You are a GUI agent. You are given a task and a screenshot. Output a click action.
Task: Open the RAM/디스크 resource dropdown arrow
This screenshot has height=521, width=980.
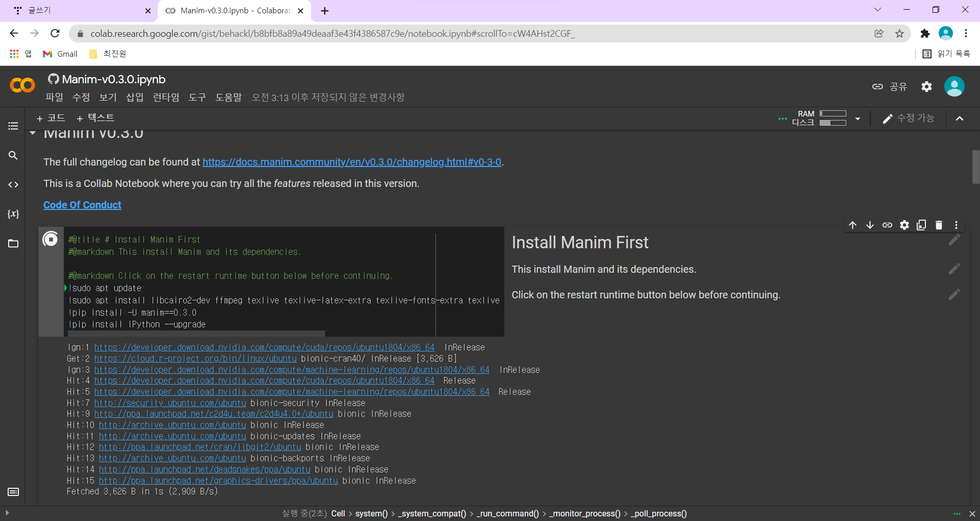[x=857, y=119]
